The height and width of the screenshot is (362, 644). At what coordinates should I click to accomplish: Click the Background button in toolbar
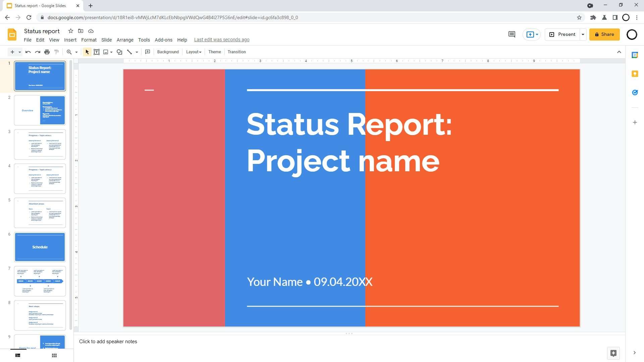click(168, 52)
